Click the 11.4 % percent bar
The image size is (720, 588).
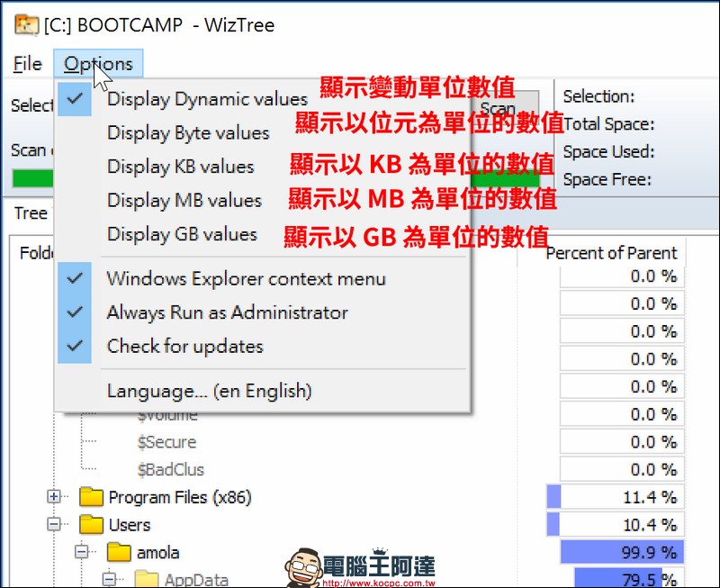616,497
